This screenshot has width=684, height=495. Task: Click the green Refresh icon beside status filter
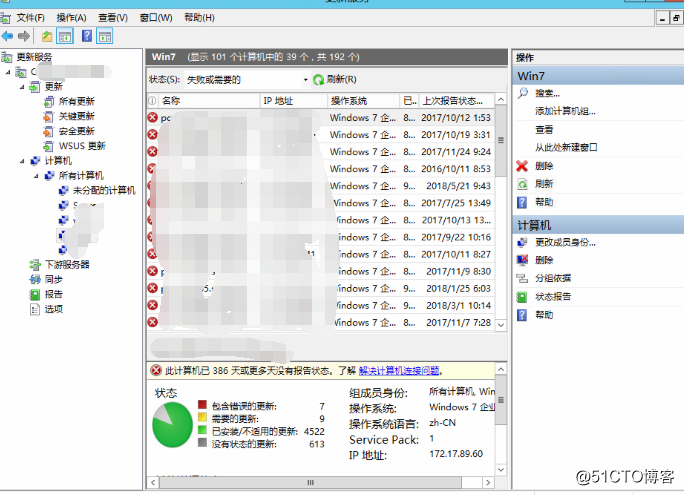319,79
